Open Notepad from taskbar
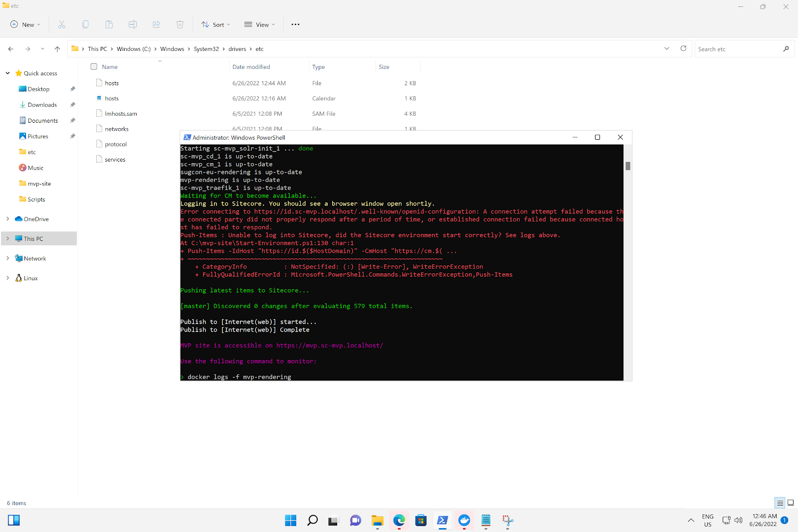798x532 pixels. 486,521
